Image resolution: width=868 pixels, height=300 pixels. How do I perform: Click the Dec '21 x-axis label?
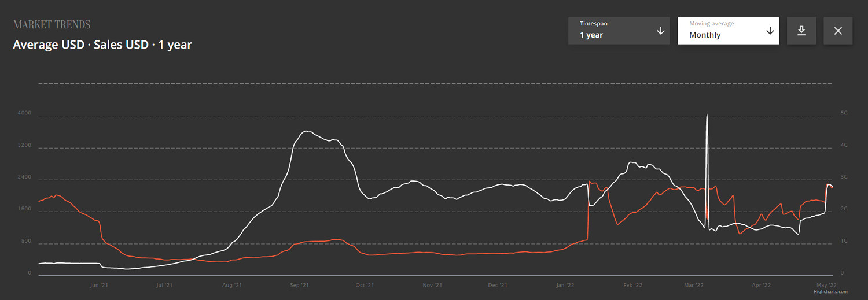tap(498, 285)
